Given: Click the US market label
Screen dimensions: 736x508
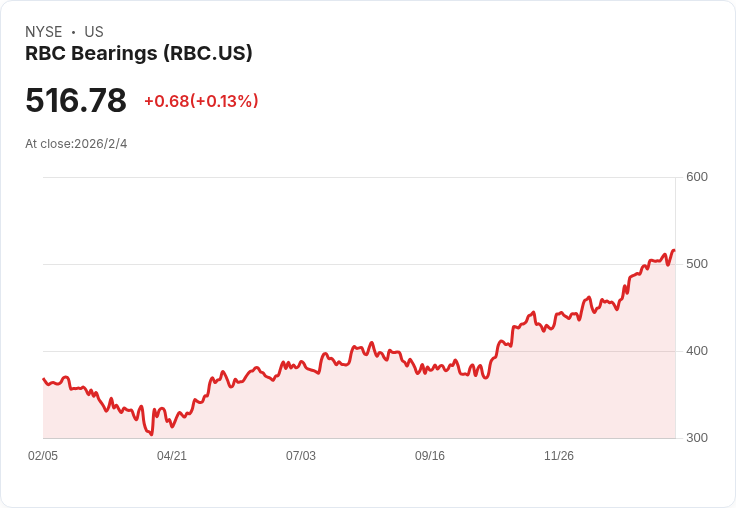Looking at the screenshot, I should pos(94,32).
